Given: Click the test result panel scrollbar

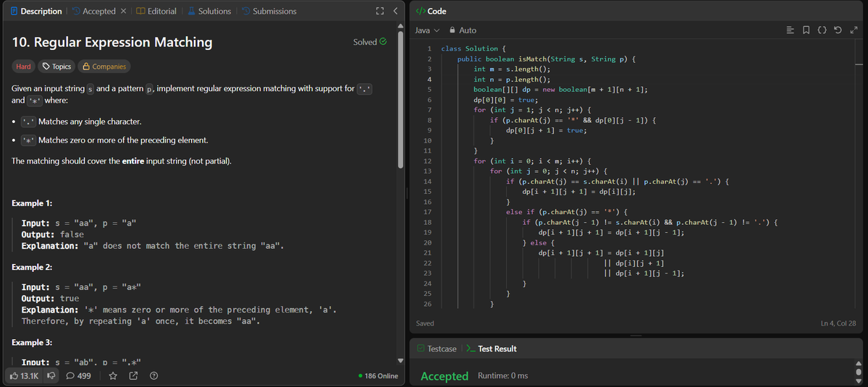Looking at the screenshot, I should pyautogui.click(x=859, y=372).
